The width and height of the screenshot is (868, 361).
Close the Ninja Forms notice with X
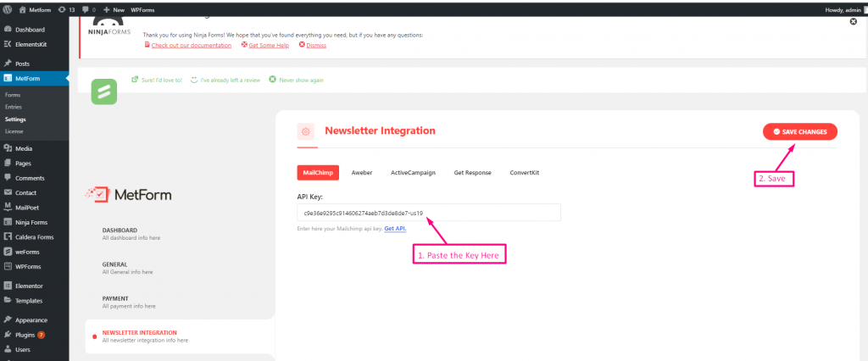(853, 21)
